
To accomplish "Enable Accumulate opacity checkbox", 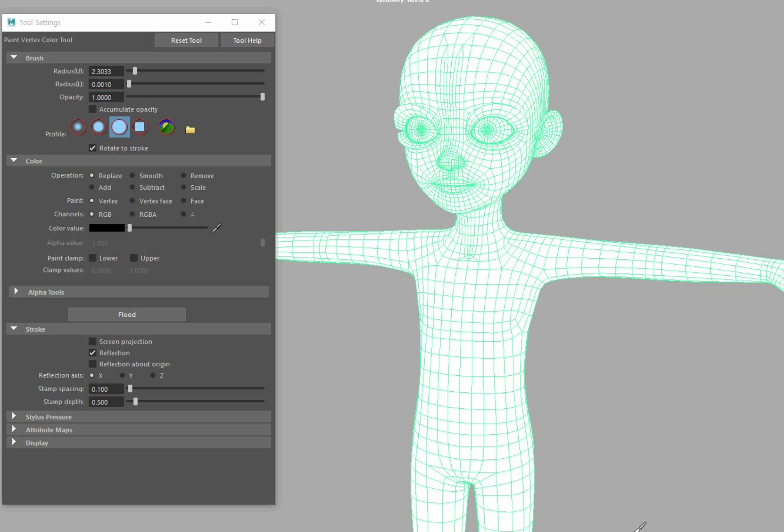I will coord(93,109).
